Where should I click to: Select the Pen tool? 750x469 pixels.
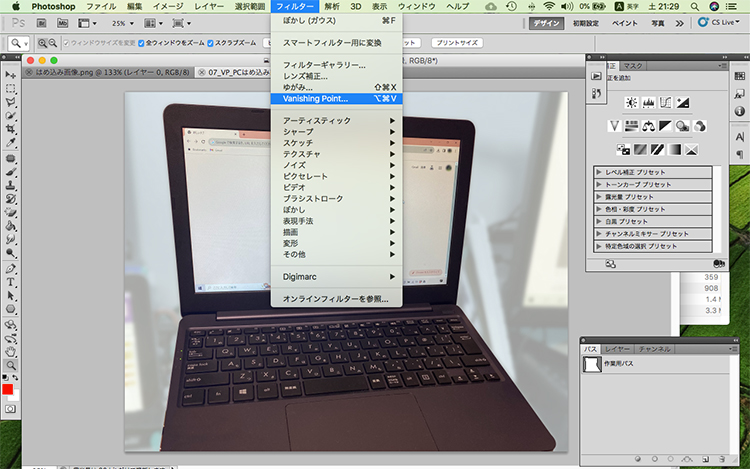tap(11, 269)
